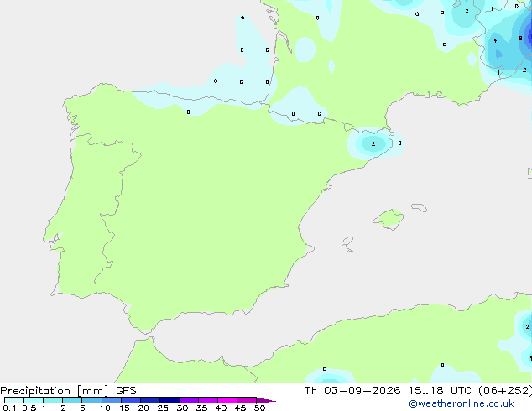Click the '(06+252)' forecast run text
Screen dimensions: 532x411
tap(505, 391)
